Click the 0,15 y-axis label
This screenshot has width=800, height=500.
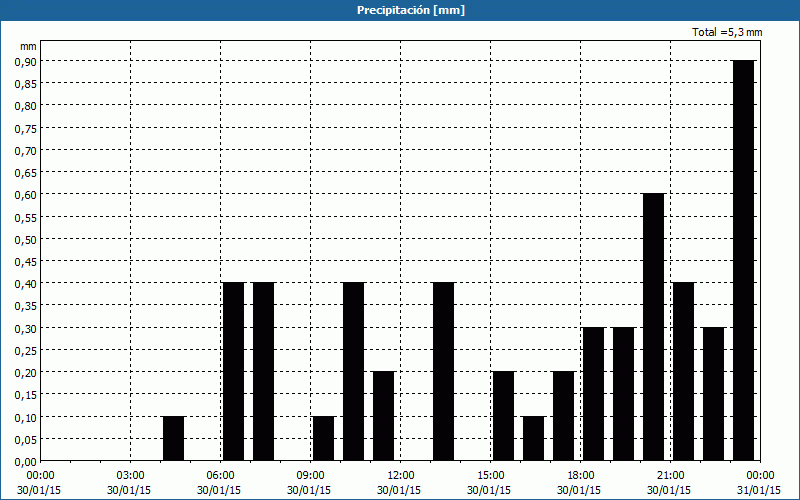pos(26,395)
